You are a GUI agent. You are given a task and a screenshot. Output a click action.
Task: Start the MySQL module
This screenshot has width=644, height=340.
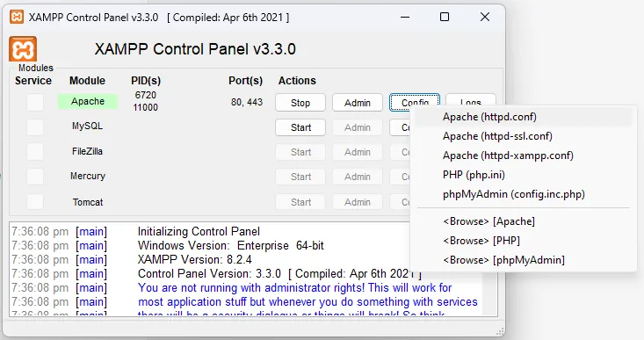[x=300, y=127]
